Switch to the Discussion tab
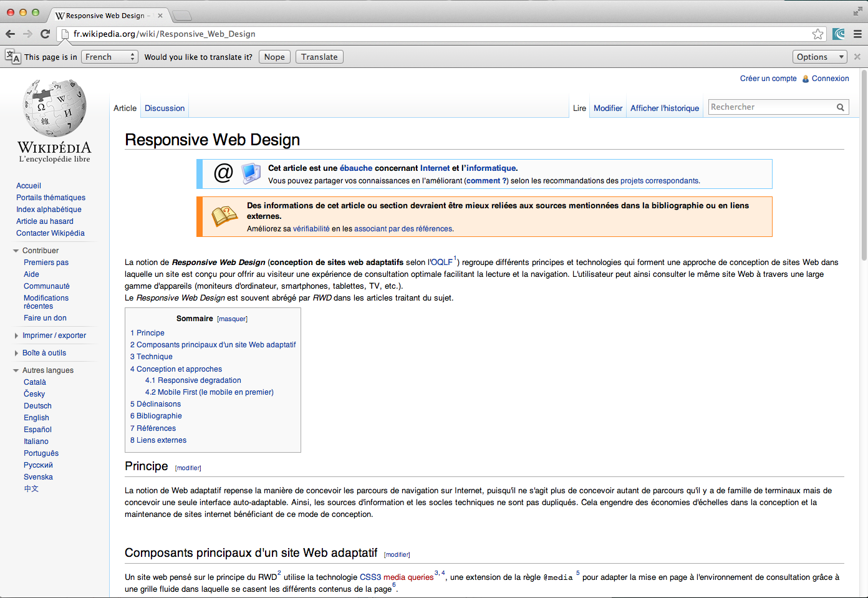 click(x=165, y=108)
